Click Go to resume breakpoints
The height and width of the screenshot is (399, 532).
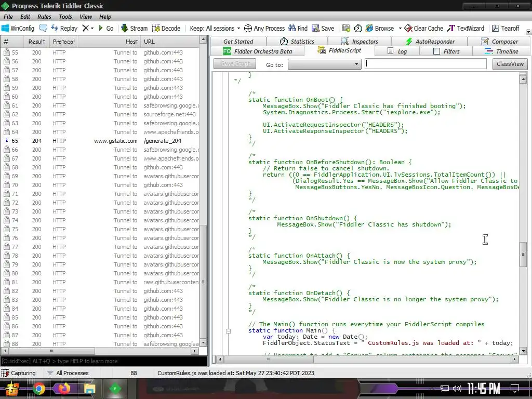click(106, 28)
